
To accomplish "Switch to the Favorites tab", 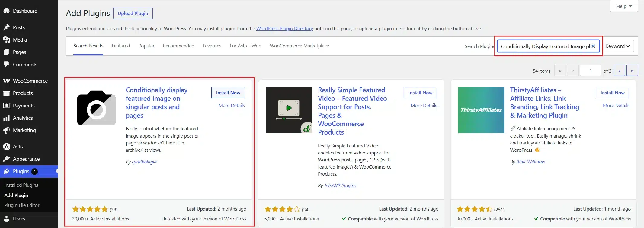I will click(x=212, y=46).
